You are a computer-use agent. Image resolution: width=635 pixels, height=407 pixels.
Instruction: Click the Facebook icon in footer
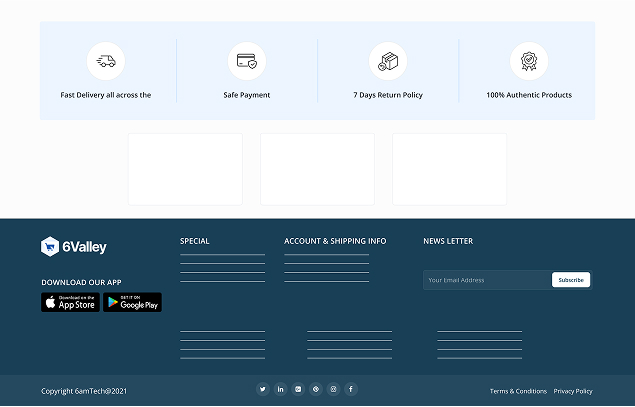[351, 389]
